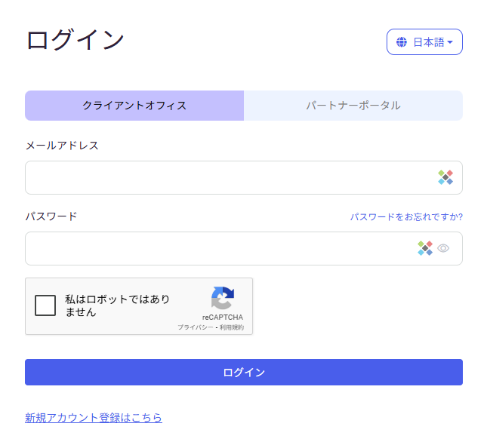Open the 新規アカウント登録はこちら link

tap(94, 418)
